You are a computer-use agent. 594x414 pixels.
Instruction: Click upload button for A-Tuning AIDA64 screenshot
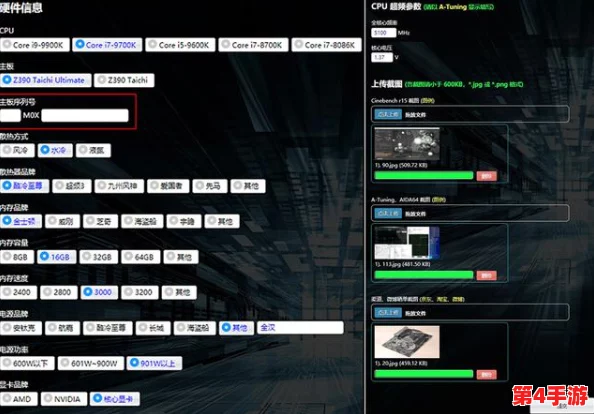[388, 214]
